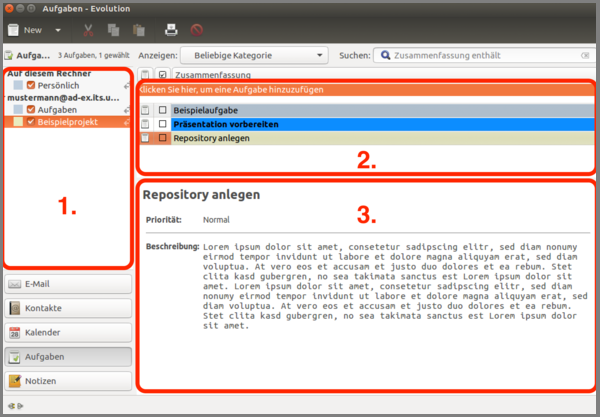The image size is (600, 417).
Task: Open the New button dropdown arrow
Action: [x=58, y=30]
